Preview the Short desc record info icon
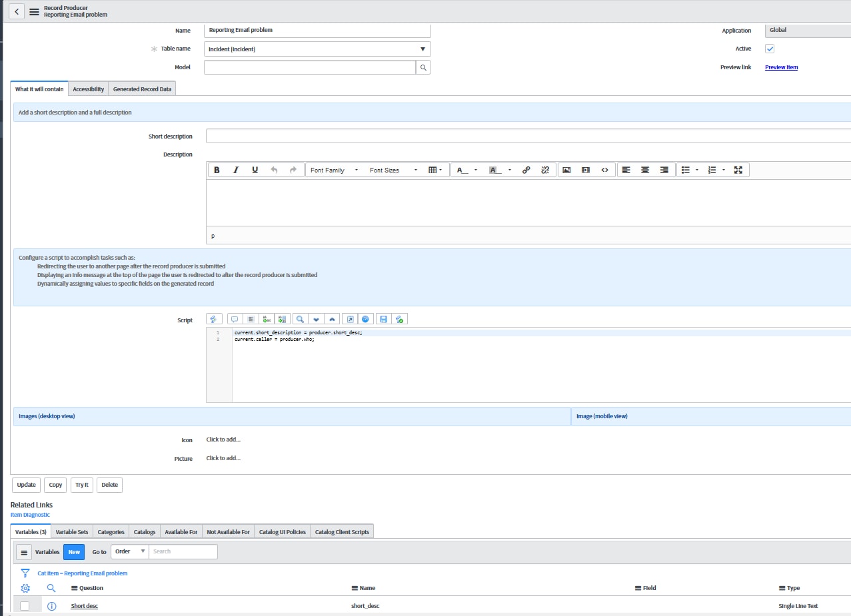The image size is (851, 616). [52, 606]
